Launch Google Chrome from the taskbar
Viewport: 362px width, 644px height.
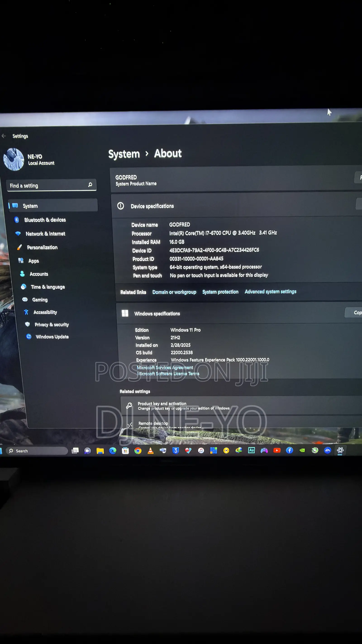(138, 450)
